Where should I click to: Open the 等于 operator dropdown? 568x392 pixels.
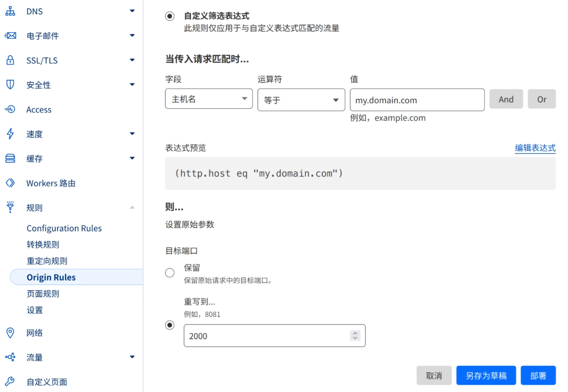[x=301, y=100]
